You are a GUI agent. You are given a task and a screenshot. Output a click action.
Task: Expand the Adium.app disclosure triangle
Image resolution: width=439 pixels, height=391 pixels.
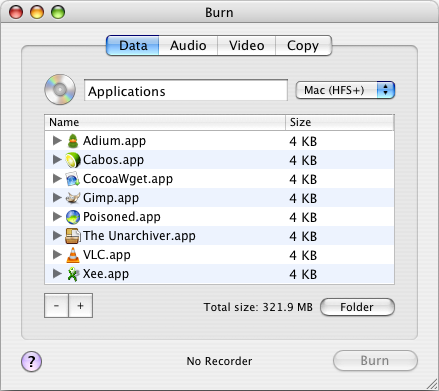[x=57, y=141]
